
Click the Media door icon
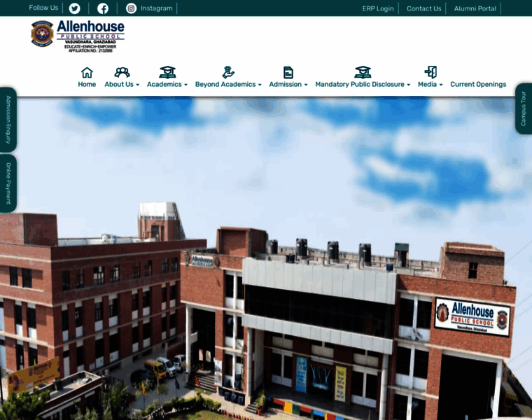point(430,72)
